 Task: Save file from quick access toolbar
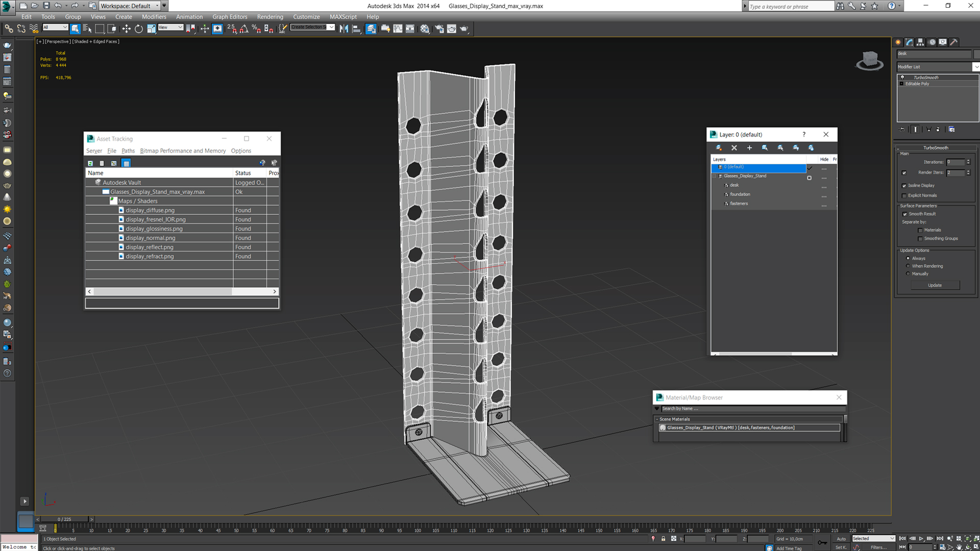click(46, 6)
